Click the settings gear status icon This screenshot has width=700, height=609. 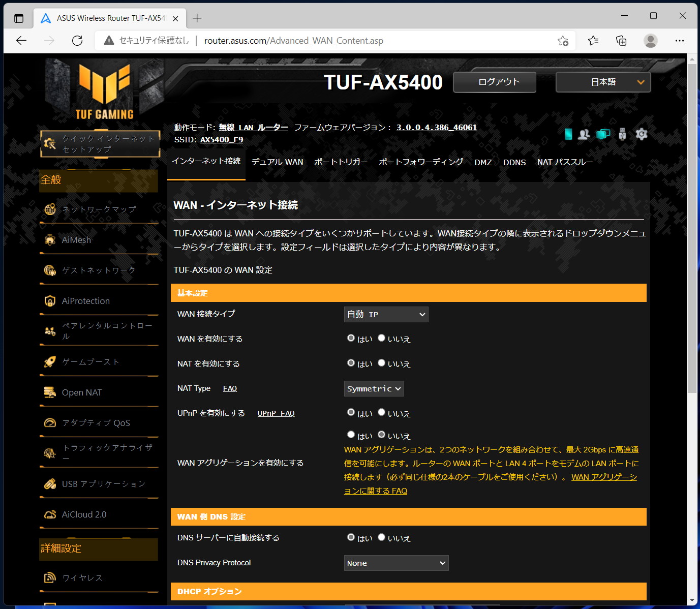click(x=642, y=134)
